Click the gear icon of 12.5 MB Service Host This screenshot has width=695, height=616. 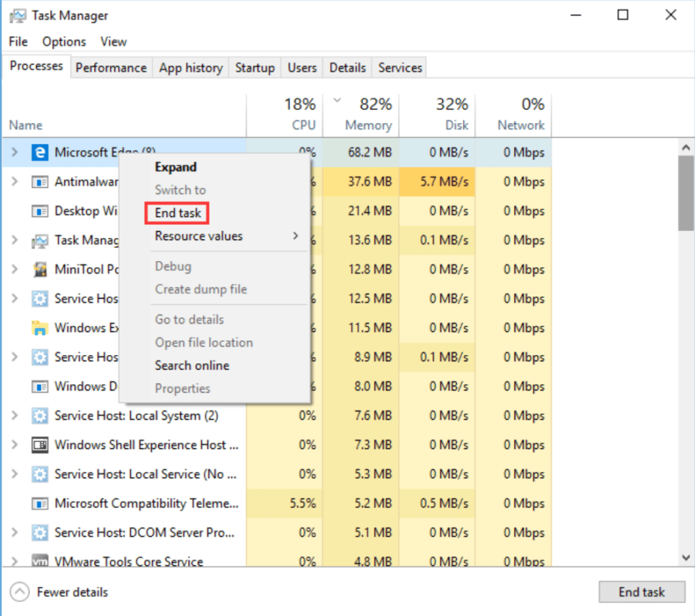(x=40, y=299)
